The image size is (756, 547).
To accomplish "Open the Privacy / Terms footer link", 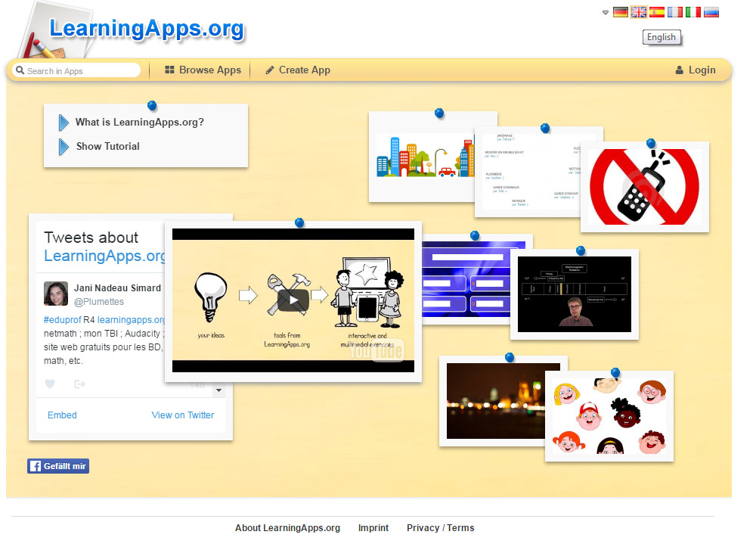I will point(441,527).
